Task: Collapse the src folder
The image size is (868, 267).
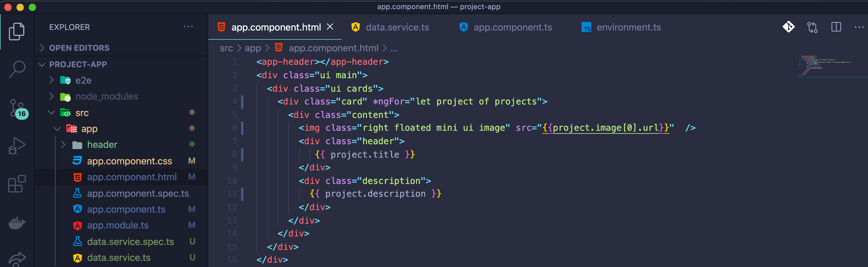Action: tap(51, 113)
